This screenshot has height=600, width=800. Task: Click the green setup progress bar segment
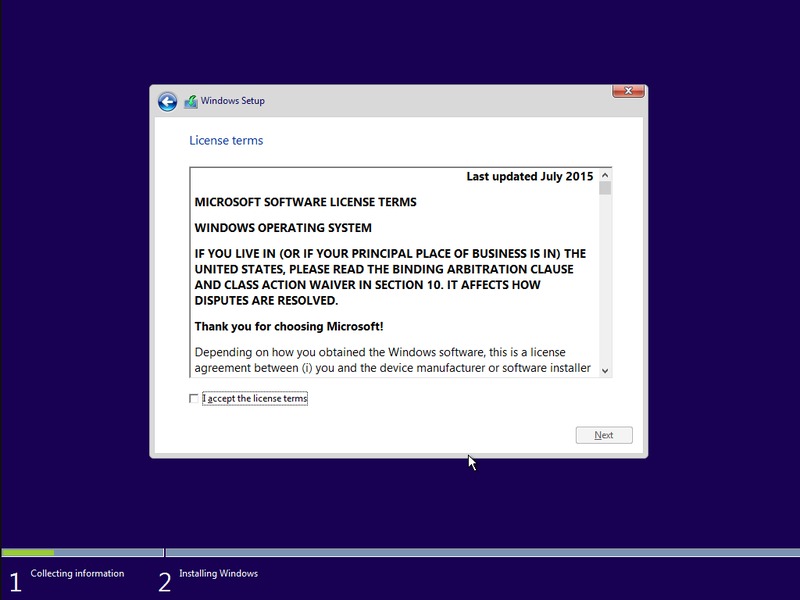tap(28, 552)
